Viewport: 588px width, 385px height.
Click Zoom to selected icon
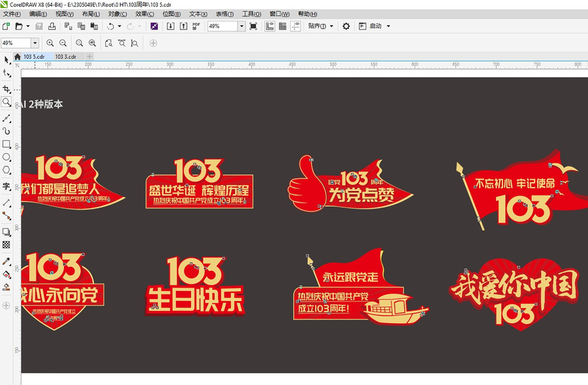[79, 43]
